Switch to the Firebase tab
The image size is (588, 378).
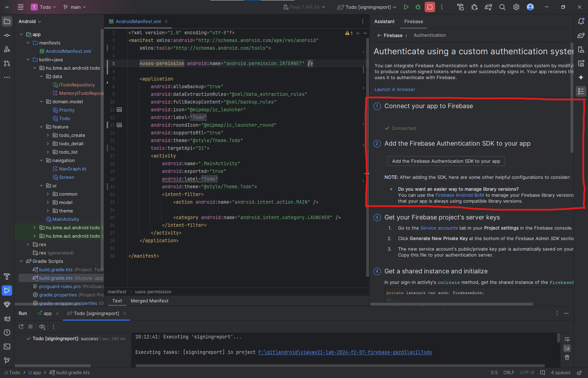coord(413,21)
